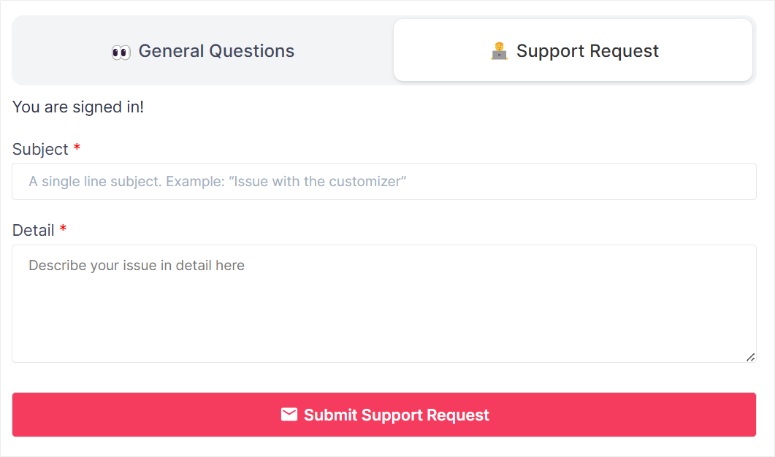Image resolution: width=775 pixels, height=457 pixels.
Task: Switch to the General Questions tab
Action: [203, 50]
